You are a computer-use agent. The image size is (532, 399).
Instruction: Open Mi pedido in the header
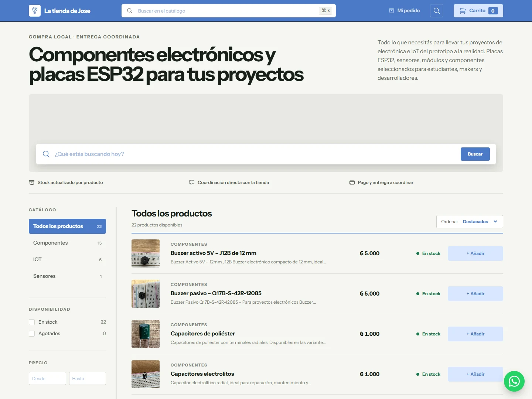[x=405, y=11]
